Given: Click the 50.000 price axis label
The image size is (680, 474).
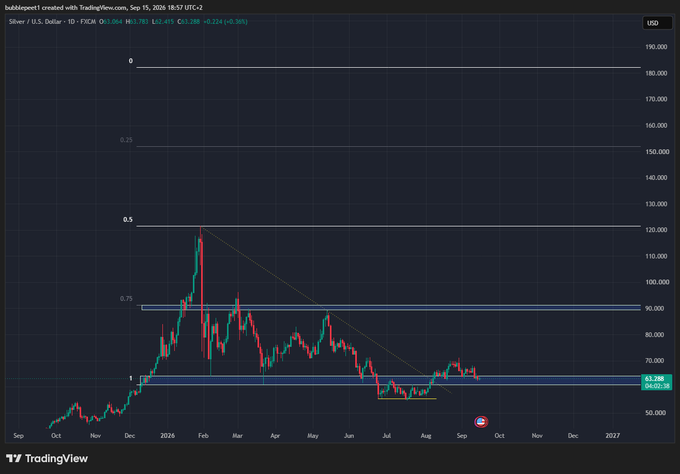Looking at the screenshot, I should (656, 413).
